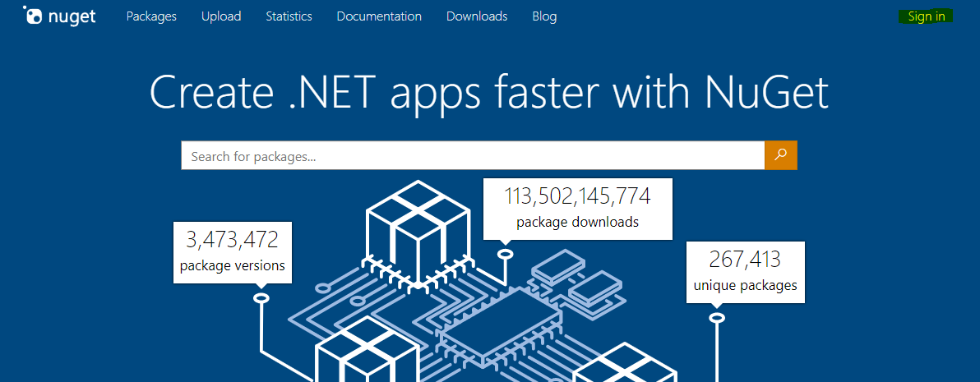This screenshot has height=382, width=980.
Task: Open the Blog link
Action: click(x=544, y=17)
